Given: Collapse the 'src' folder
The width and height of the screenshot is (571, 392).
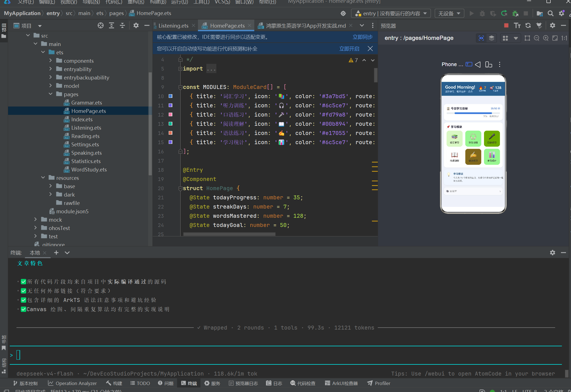Looking at the screenshot, I should (x=28, y=35).
